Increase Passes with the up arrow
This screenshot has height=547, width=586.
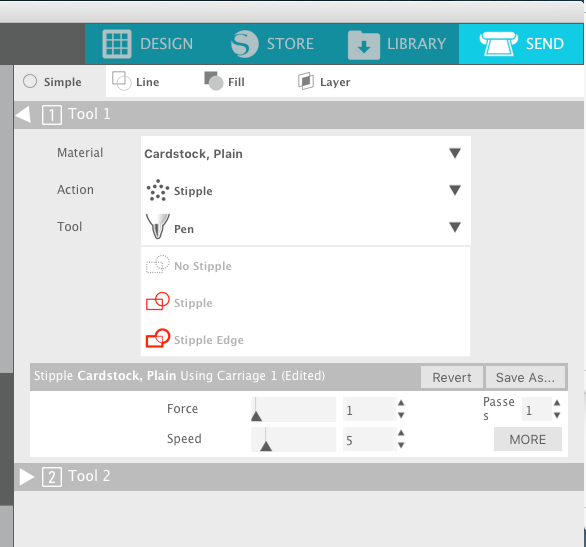[557, 403]
